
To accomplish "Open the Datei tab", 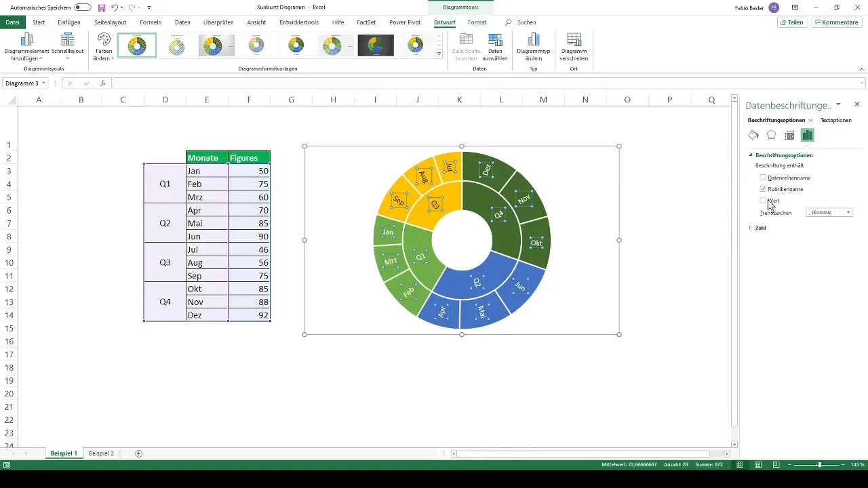I will tap(13, 22).
